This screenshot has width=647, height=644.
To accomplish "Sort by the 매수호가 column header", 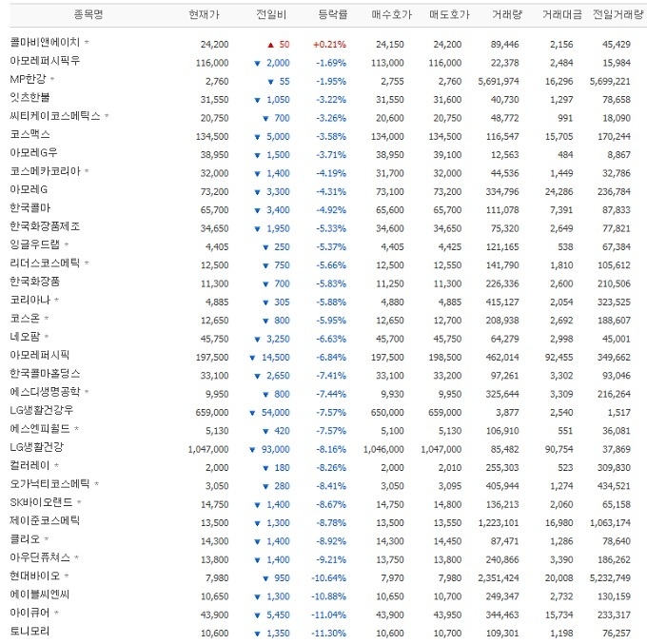I will coord(392,15).
